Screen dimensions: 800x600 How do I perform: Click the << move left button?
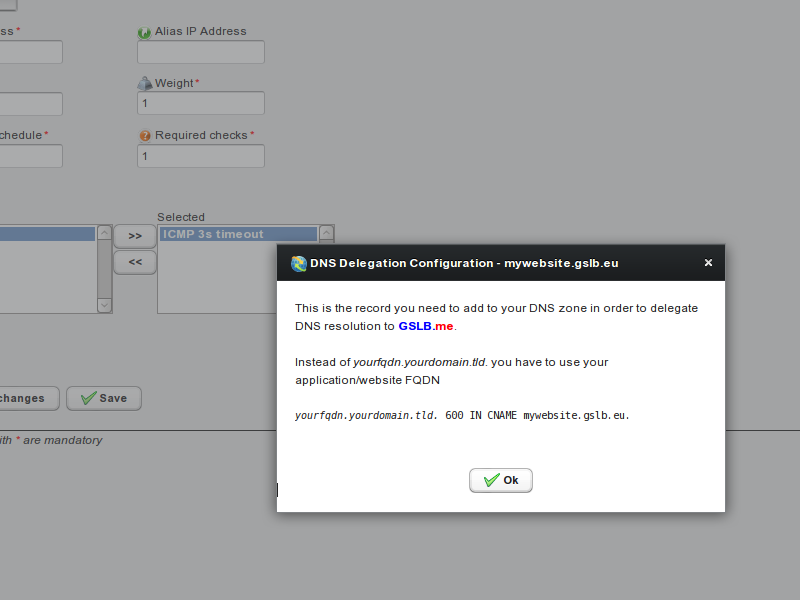pyautogui.click(x=135, y=262)
